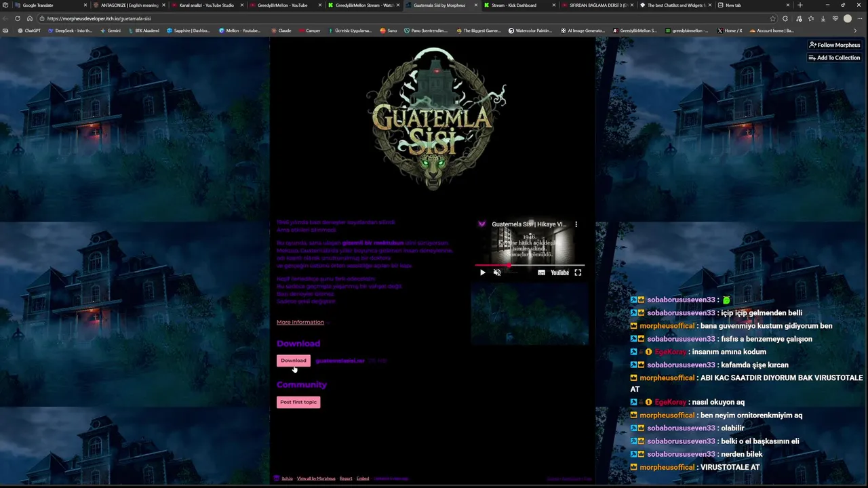Click the video channel avatar icon
Image resolution: width=868 pixels, height=488 pixels.
(x=482, y=224)
